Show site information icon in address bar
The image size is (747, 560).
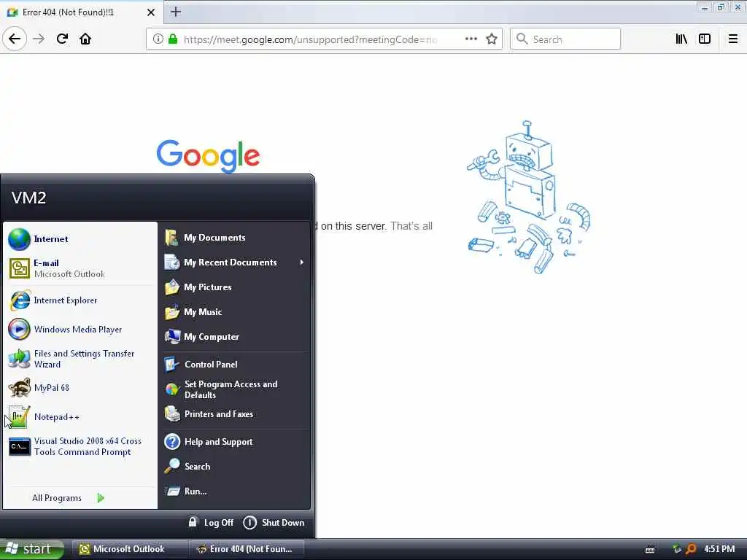(158, 39)
